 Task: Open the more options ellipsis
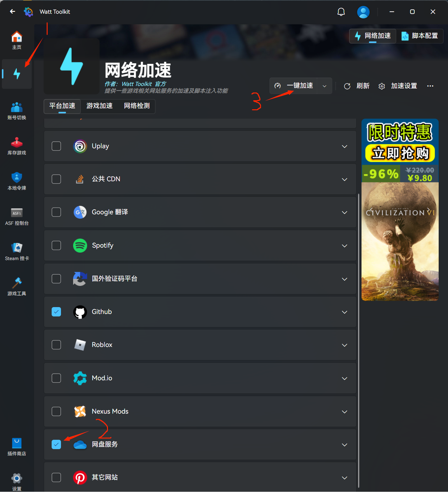click(430, 86)
